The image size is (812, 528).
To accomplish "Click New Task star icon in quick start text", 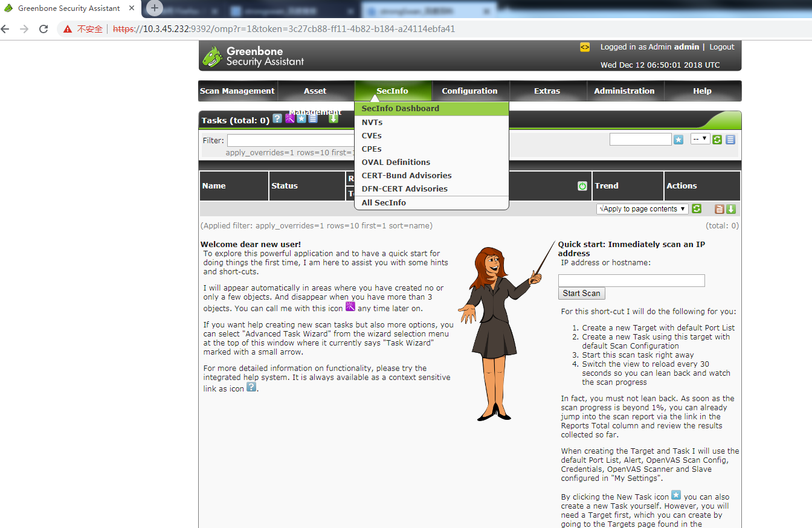I will pos(677,495).
